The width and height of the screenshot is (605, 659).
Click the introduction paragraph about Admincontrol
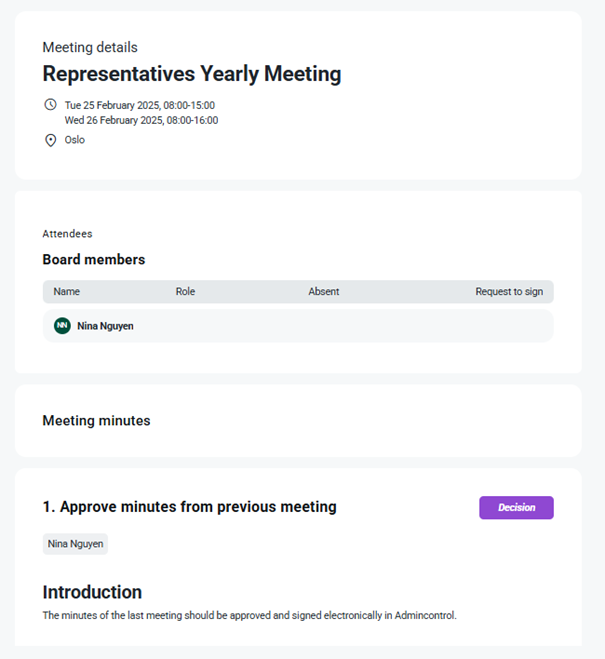tap(250, 615)
